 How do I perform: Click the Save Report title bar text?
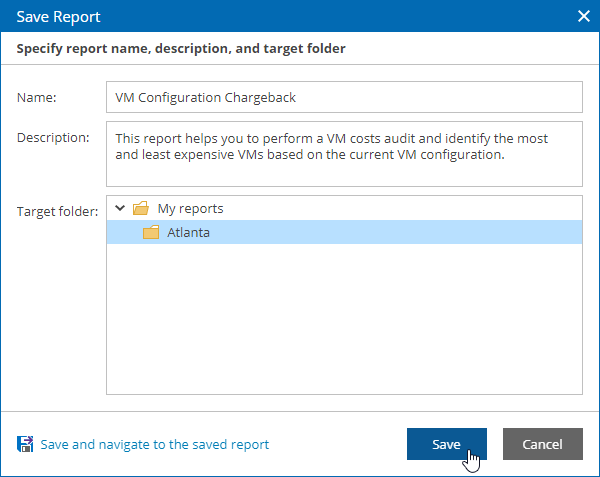58,17
